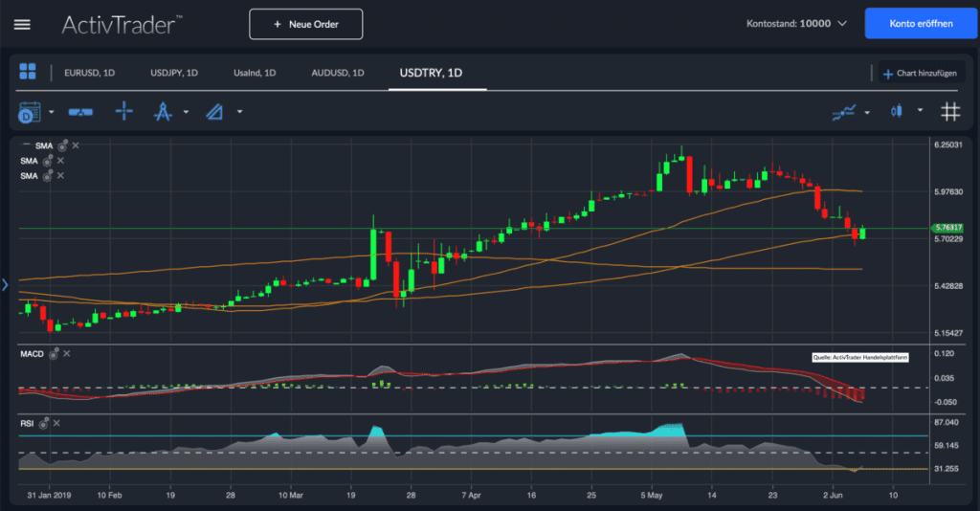Viewport: 980px width, 511px height.
Task: Remove the first SMA indicator
Action: pos(76,145)
